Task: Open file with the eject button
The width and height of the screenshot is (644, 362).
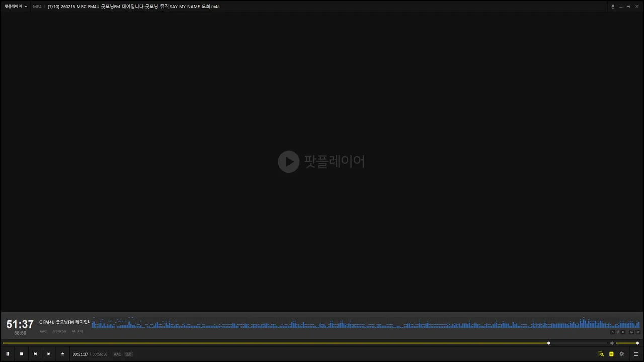Action: coord(63,354)
